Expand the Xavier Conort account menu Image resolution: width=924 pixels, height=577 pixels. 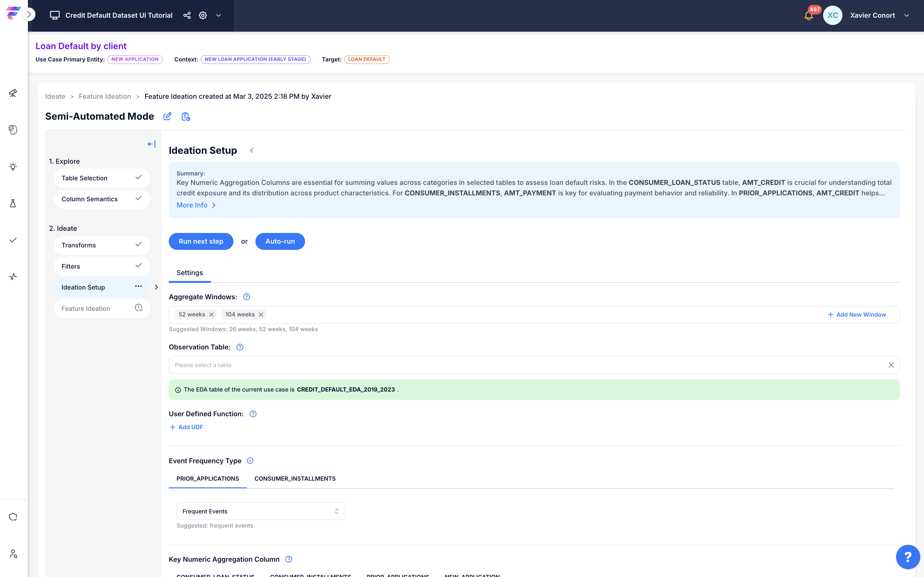pyautogui.click(x=907, y=15)
